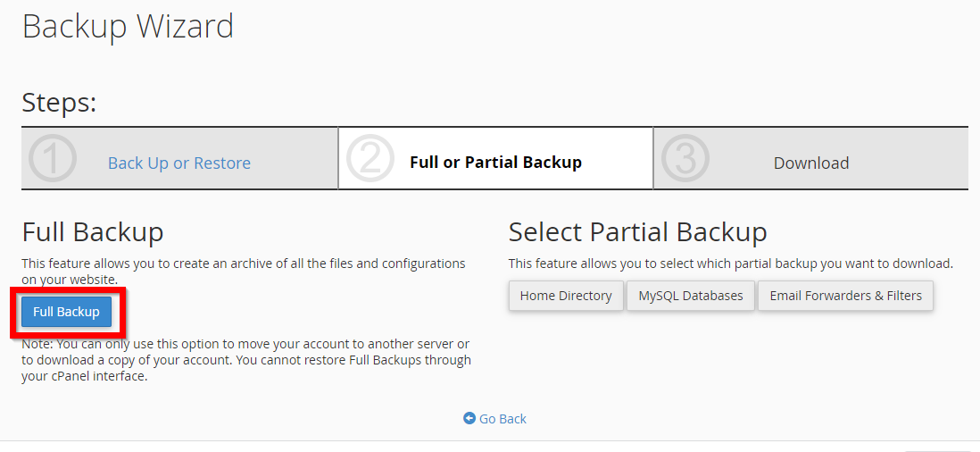Click the Backup Wizard page title
980x452 pixels.
click(x=129, y=27)
